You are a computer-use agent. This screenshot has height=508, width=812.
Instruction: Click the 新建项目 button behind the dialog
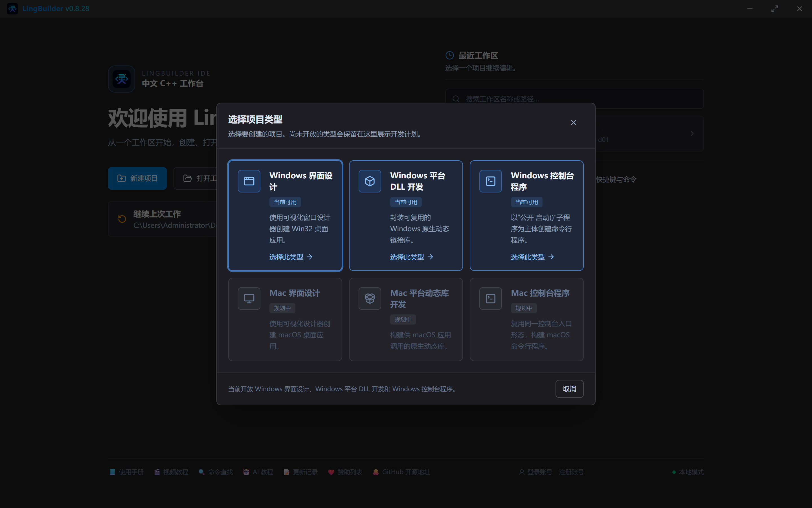137,178
